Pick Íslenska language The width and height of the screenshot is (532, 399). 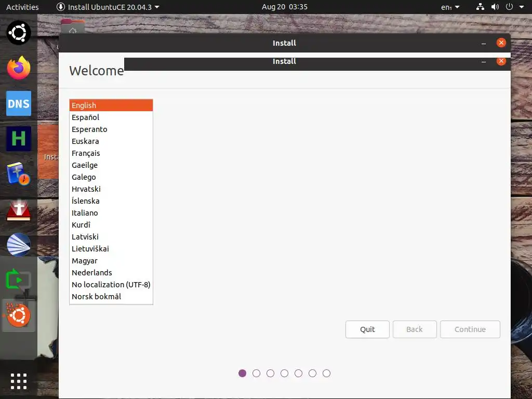(x=111, y=201)
